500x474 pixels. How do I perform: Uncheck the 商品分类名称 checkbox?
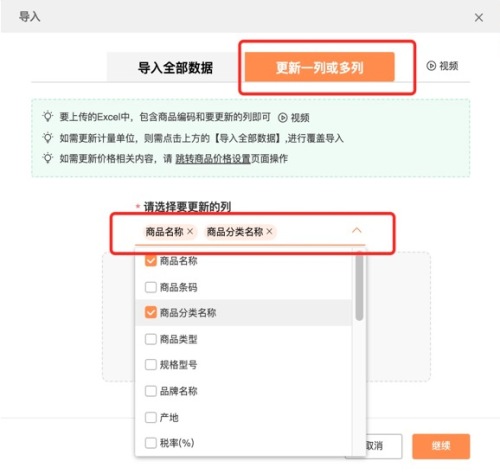(x=151, y=312)
